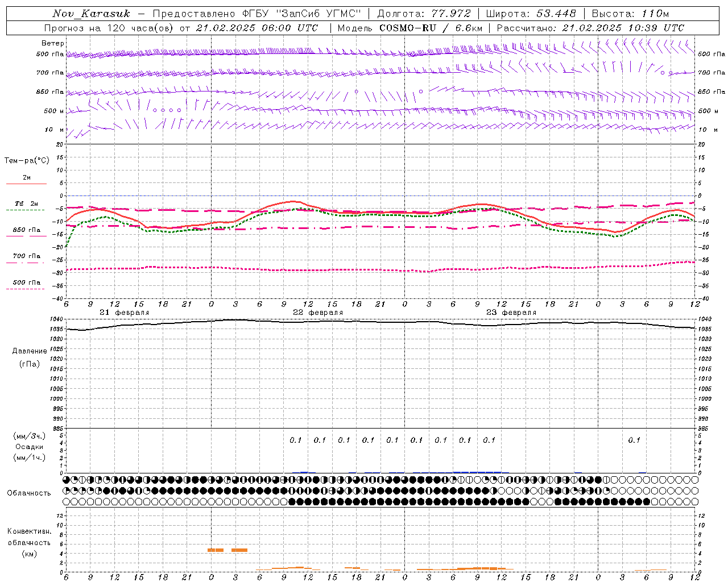Click the left-axis 985 pressure tick label
728x582 pixels.
click(58, 429)
